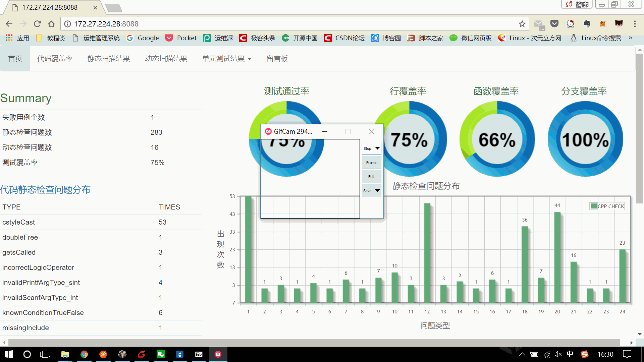Open the Chrome three-dot menu

635,24
